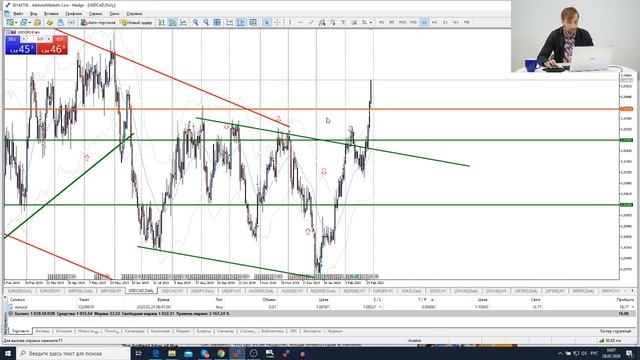Viewport: 640px width, 360px height.
Task: Switch to MN timeframe
Action: 467,22
